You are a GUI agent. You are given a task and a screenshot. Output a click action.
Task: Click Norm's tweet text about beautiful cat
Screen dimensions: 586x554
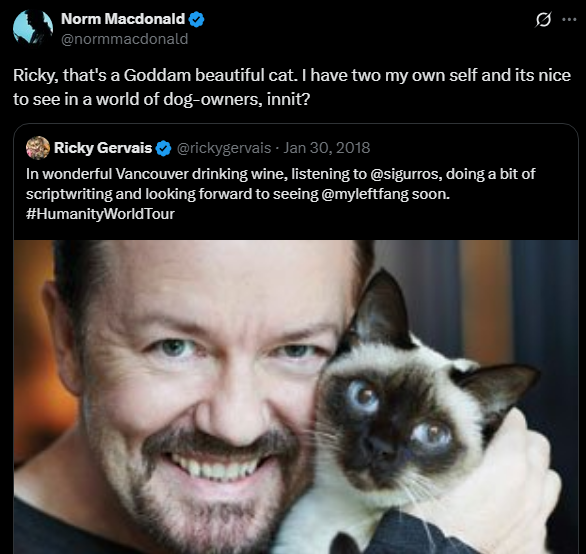tap(292, 87)
